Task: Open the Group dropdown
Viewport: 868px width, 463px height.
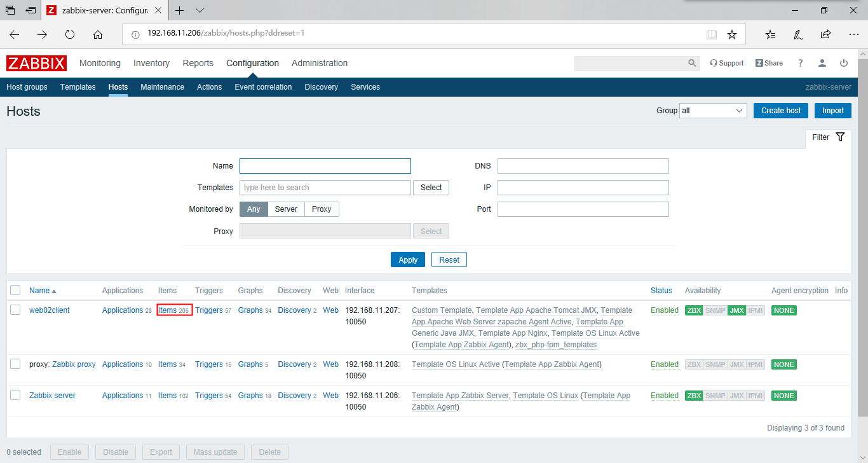Action: pos(713,111)
